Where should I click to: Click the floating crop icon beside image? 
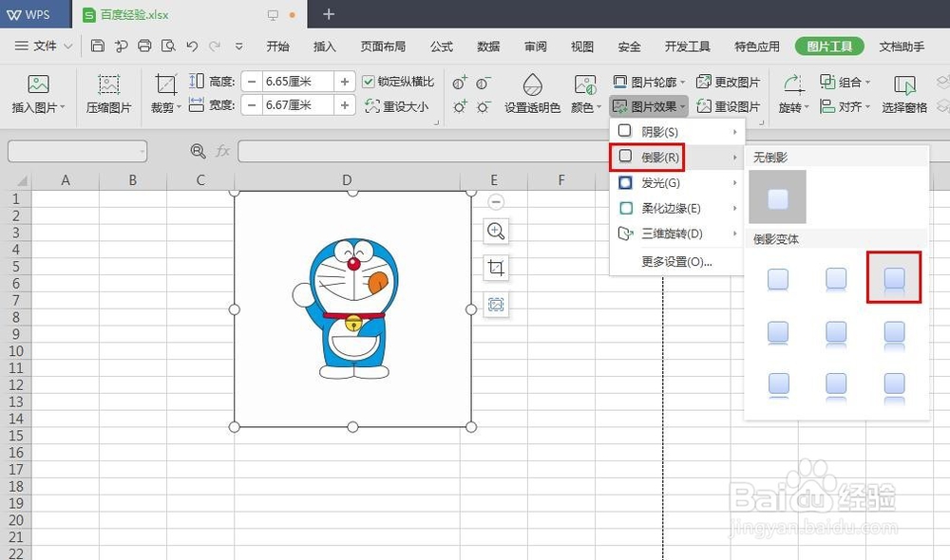pyautogui.click(x=496, y=268)
